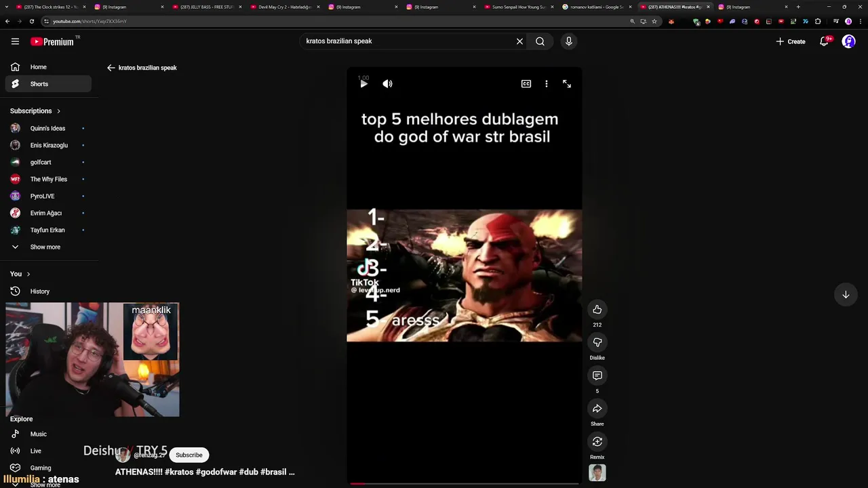This screenshot has width=868, height=488.
Task: Open The Why Files channel
Action: tap(48, 179)
